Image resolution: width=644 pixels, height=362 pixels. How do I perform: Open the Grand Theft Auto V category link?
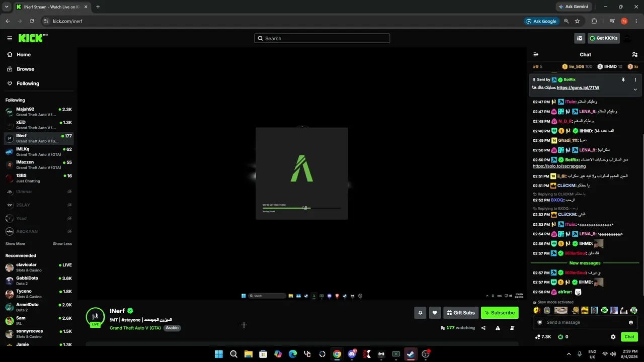click(135, 328)
